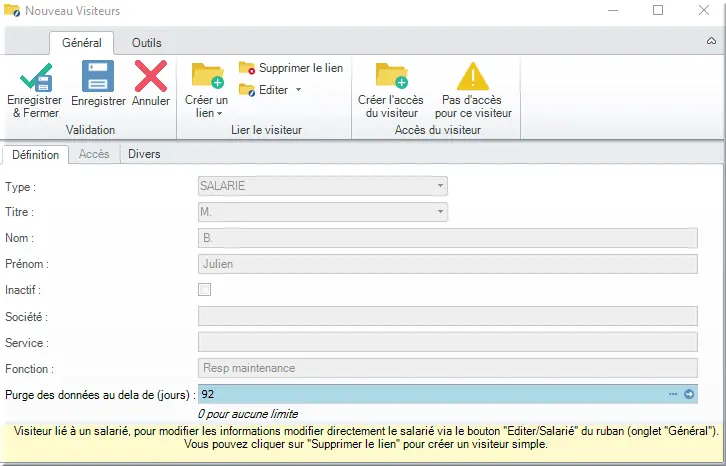Click the blue arrow icon in purge field
The height and width of the screenshot is (466, 726).
click(689, 394)
